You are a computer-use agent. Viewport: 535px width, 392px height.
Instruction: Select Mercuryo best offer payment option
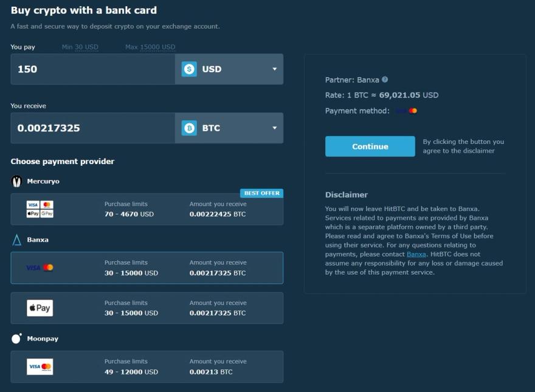tap(147, 209)
